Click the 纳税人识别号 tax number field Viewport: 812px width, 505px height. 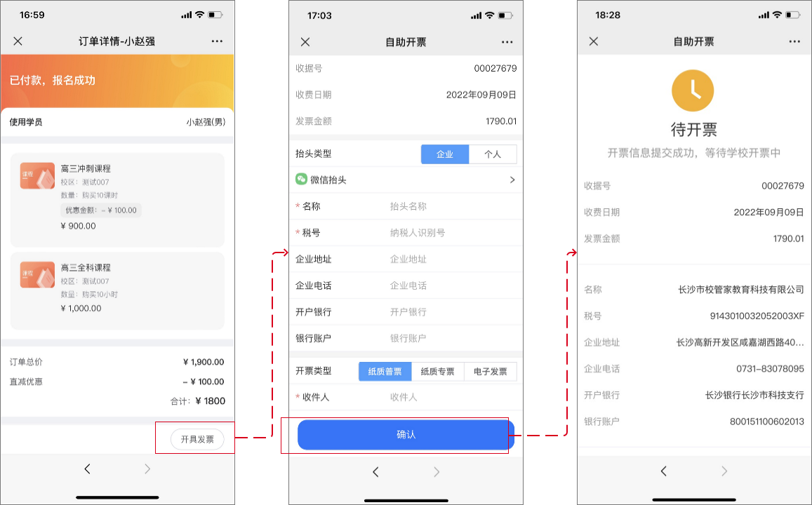[449, 233]
